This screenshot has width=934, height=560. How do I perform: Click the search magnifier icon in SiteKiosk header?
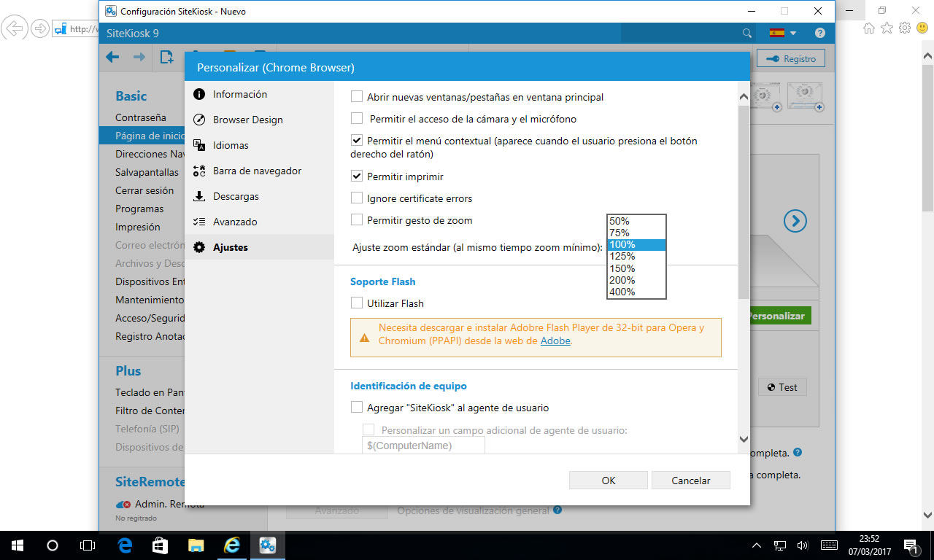[x=746, y=34]
